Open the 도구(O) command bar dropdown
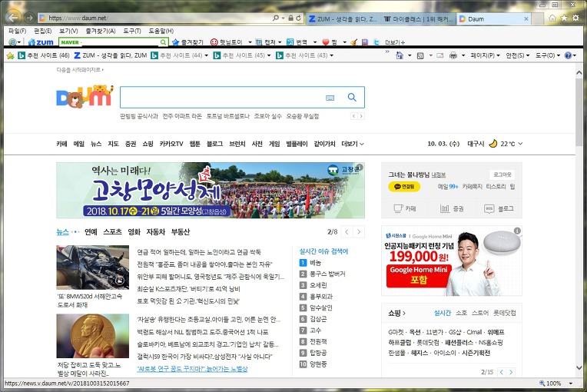This screenshot has width=587, height=392. tap(547, 55)
